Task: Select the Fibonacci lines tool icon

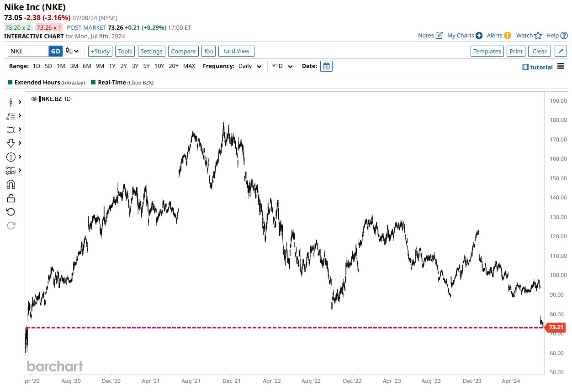Action: click(11, 116)
